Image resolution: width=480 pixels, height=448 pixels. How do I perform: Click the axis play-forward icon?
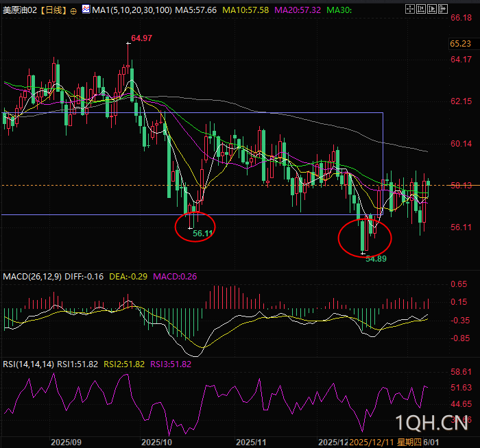431,9
